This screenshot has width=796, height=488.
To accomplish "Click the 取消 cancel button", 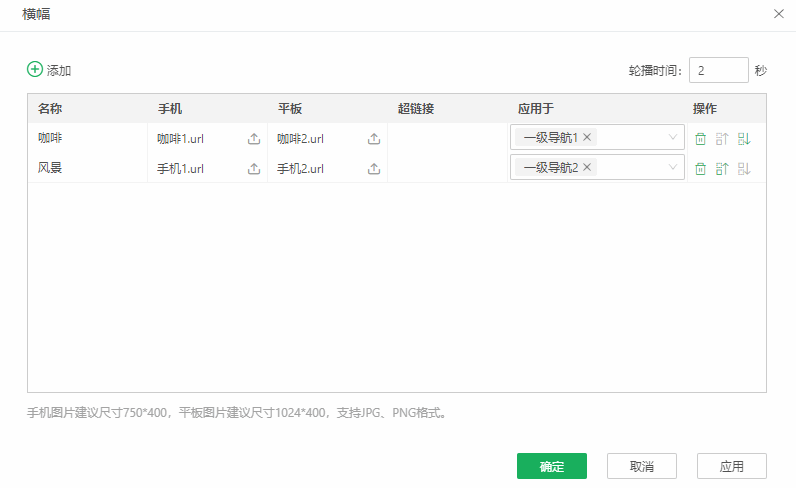I will tap(641, 466).
